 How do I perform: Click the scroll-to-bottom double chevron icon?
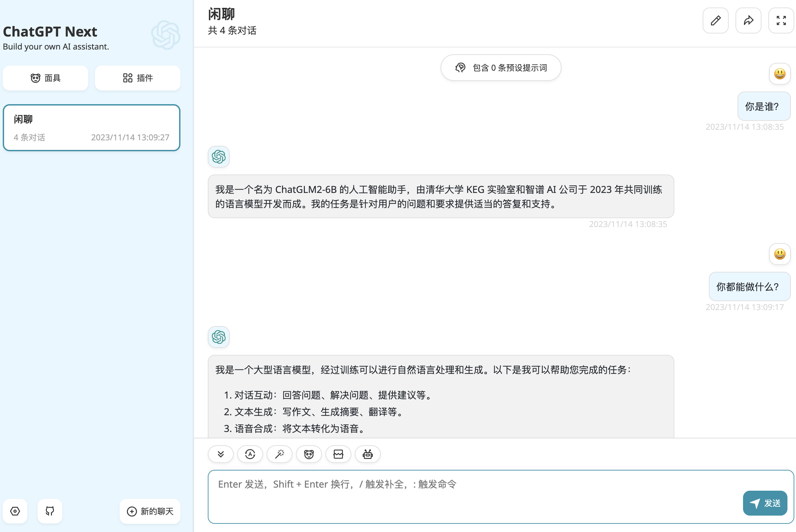coord(221,454)
